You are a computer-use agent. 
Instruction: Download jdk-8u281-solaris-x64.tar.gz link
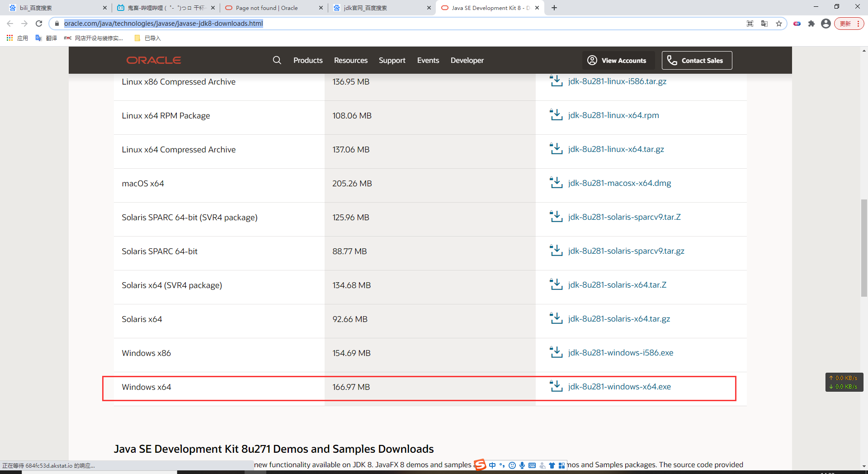click(x=619, y=318)
